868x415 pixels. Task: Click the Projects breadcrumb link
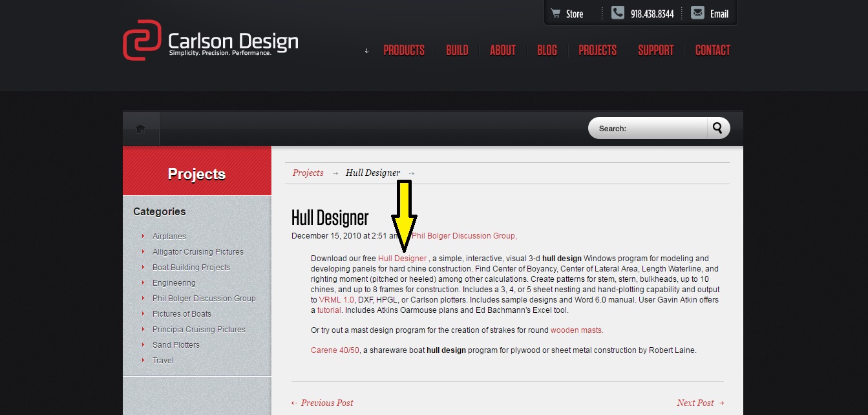[308, 173]
